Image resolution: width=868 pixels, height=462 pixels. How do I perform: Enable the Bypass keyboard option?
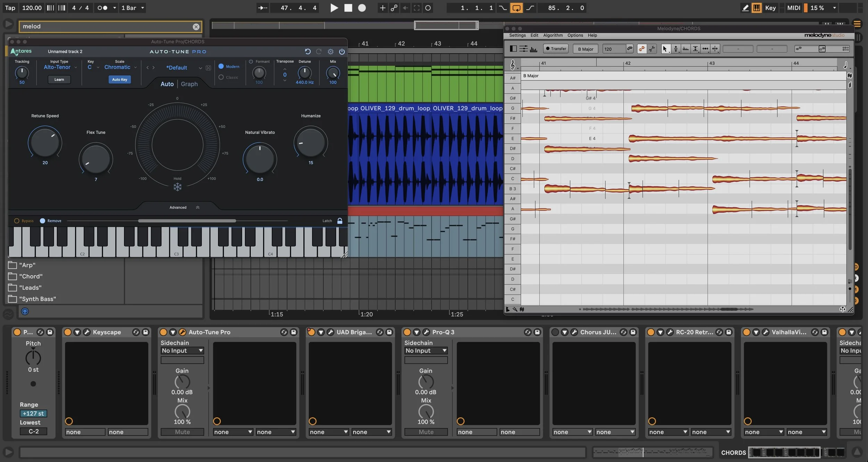point(17,221)
